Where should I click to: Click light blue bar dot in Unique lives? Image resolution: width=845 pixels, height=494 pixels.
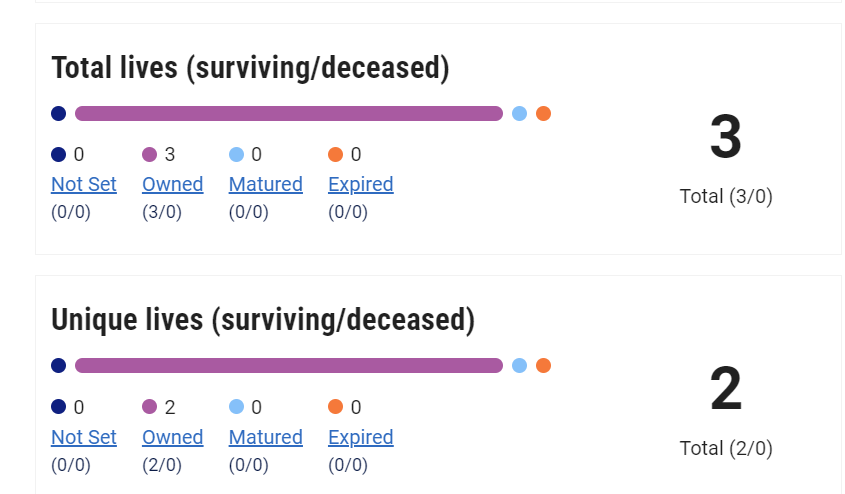[x=519, y=366]
